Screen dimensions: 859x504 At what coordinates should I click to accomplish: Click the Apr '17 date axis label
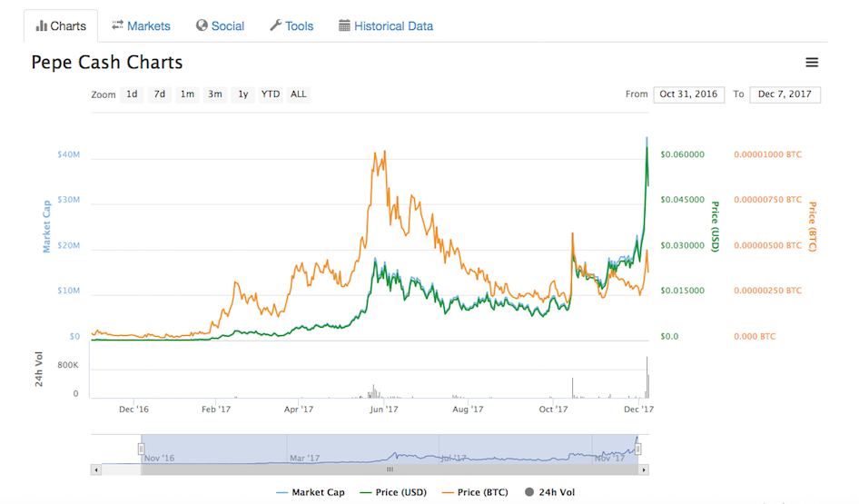point(299,410)
